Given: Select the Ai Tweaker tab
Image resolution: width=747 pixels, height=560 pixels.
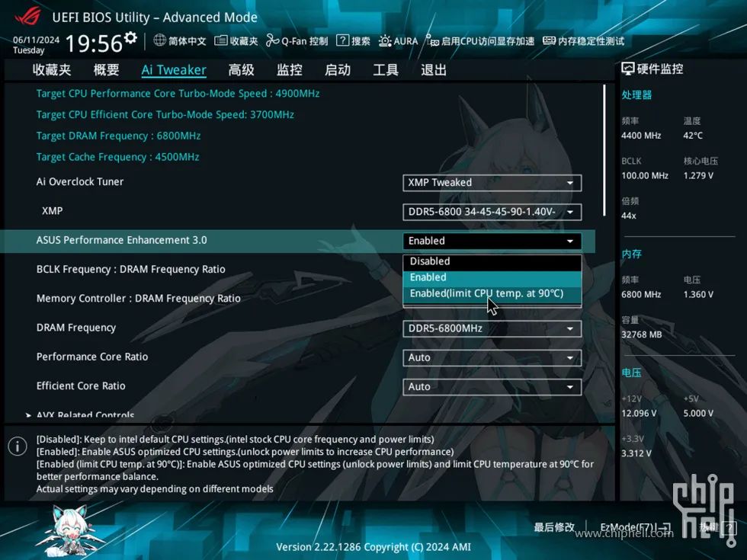Looking at the screenshot, I should (x=174, y=70).
